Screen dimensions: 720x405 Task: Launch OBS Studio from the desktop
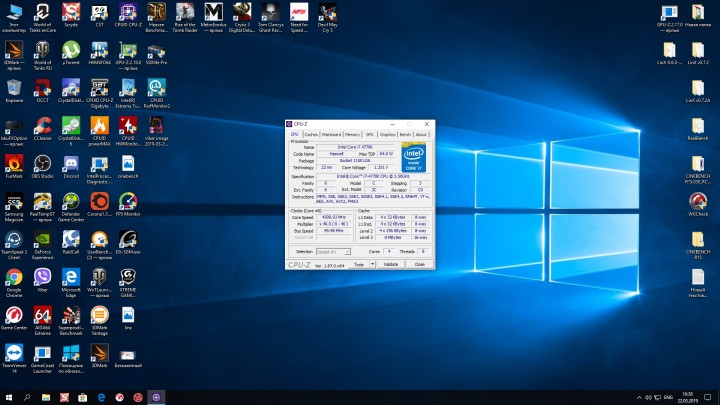[x=42, y=167]
